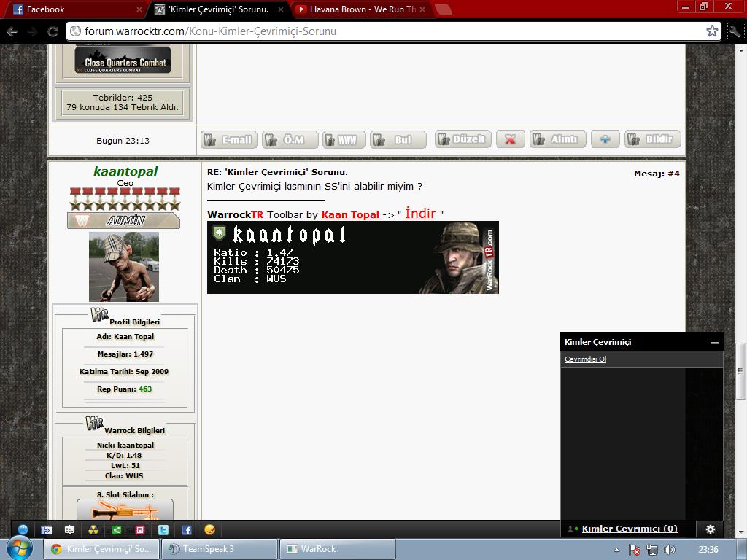Go offline via Çevrimdışı Ol
The width and height of the screenshot is (747, 560).
585,359
